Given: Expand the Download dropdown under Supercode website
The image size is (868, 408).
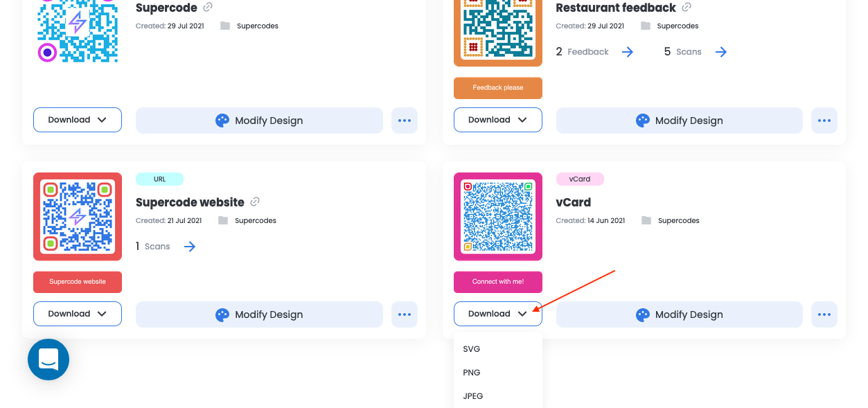Looking at the screenshot, I should pos(77,314).
